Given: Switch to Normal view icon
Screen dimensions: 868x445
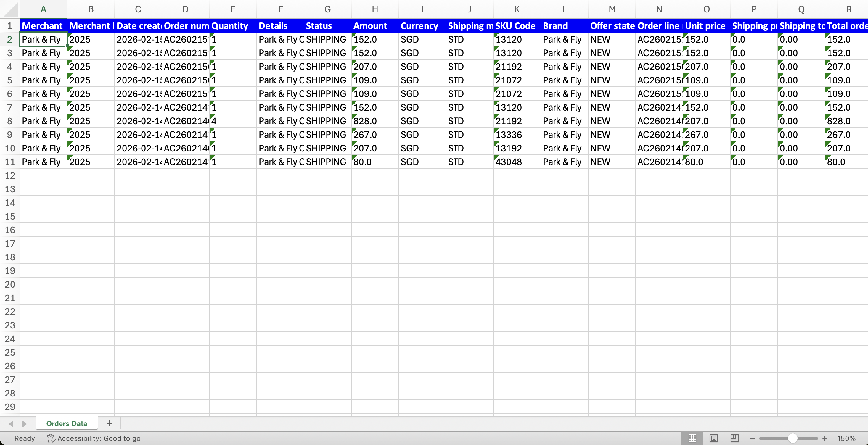Looking at the screenshot, I should pyautogui.click(x=692, y=438).
